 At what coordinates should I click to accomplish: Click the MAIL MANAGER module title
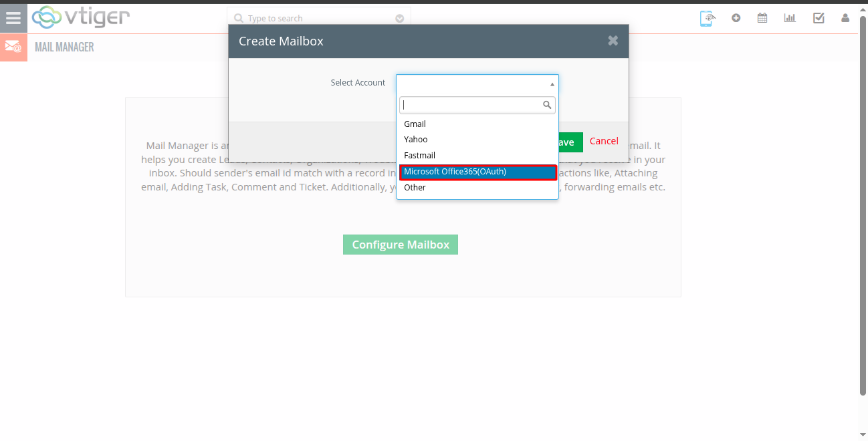64,47
